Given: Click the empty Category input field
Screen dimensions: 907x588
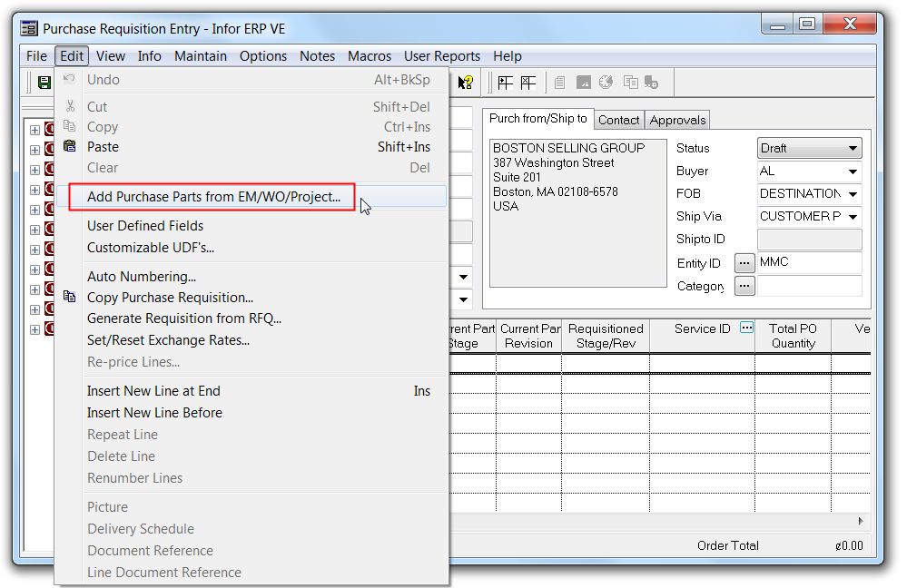Looking at the screenshot, I should pyautogui.click(x=809, y=286).
